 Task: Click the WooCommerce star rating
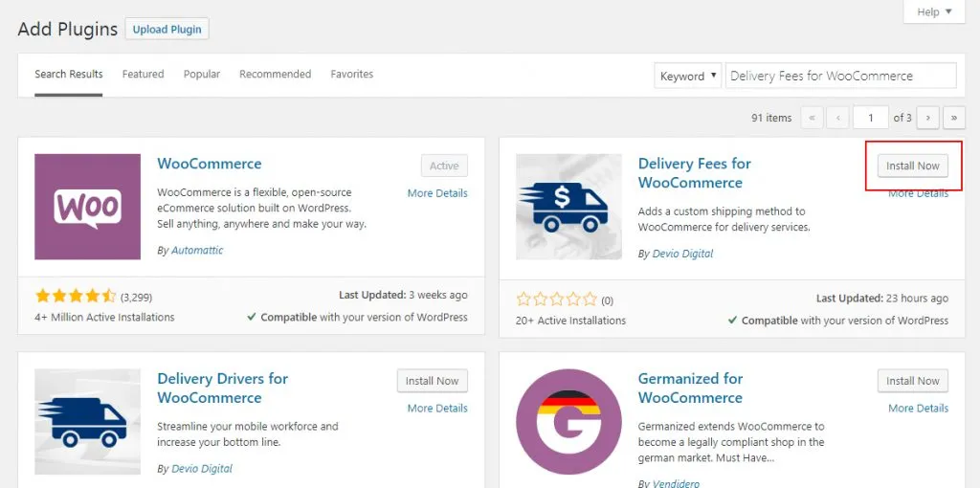coord(76,296)
